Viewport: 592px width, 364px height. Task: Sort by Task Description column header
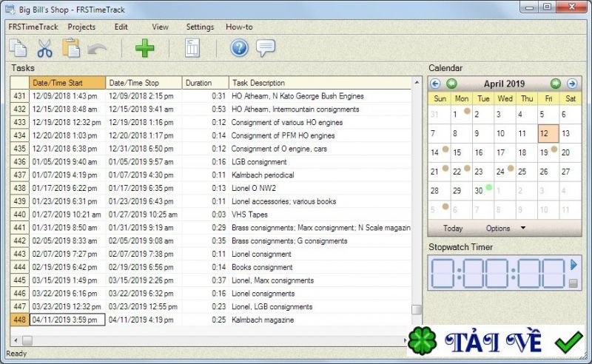320,83
